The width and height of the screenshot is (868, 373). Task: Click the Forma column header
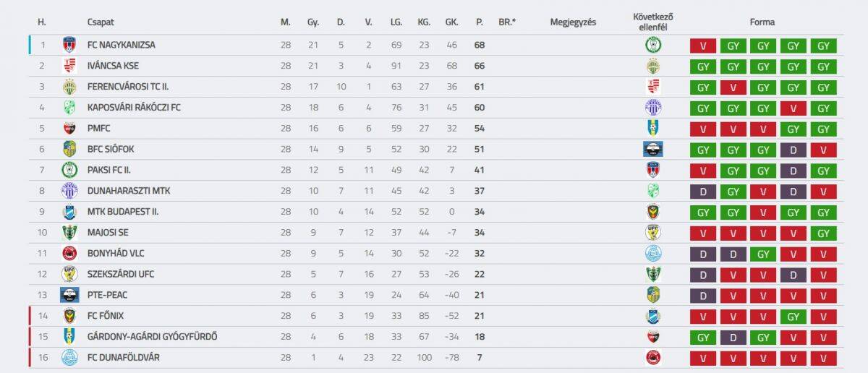coord(762,22)
